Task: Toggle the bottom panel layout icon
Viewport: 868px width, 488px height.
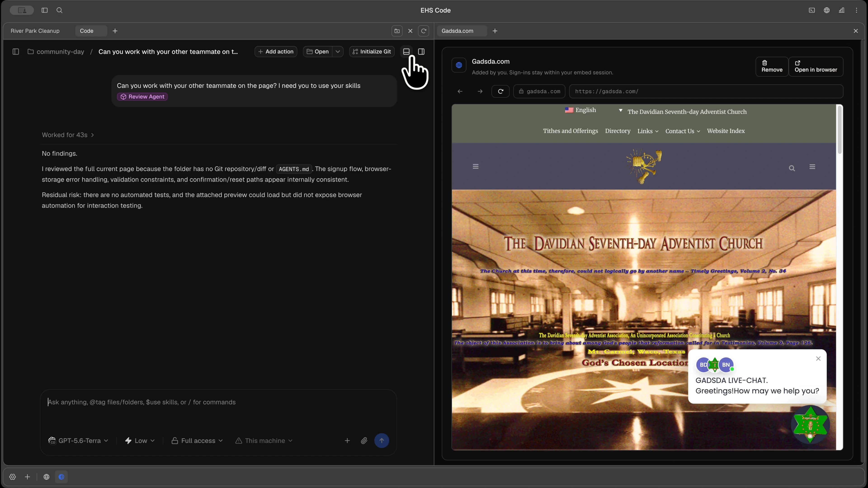Action: coord(406,52)
